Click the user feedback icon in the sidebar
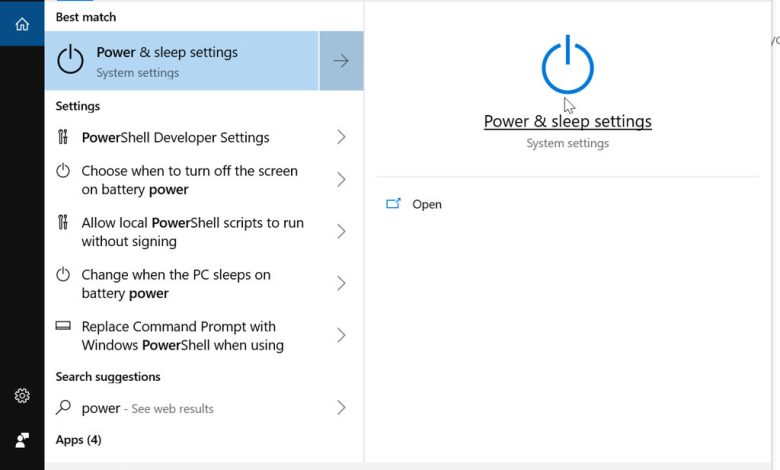 (22, 440)
